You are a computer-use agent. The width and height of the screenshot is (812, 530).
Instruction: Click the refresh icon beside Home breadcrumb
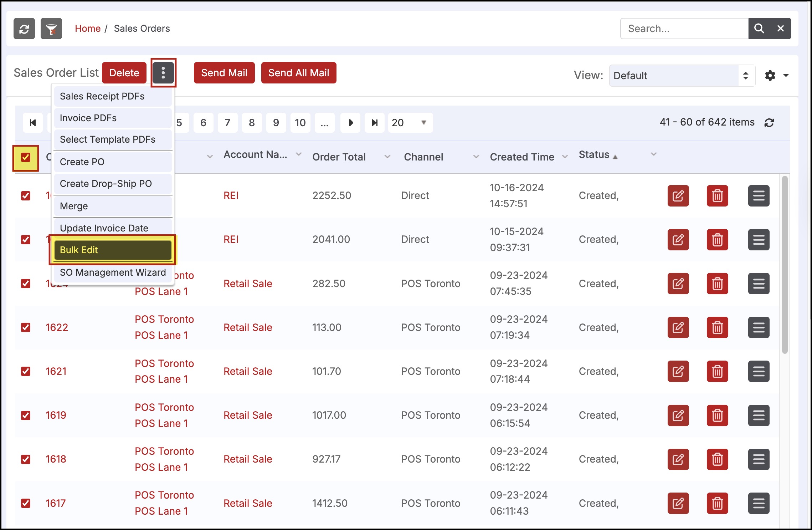pyautogui.click(x=24, y=29)
